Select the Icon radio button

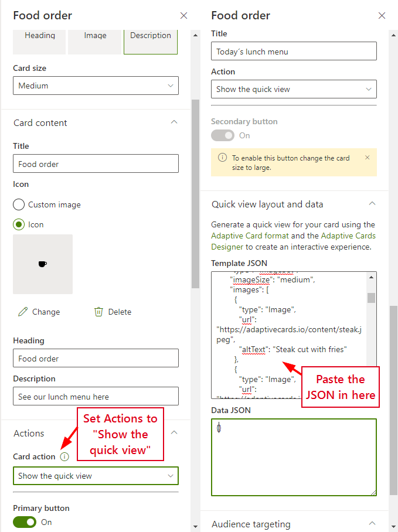point(19,224)
